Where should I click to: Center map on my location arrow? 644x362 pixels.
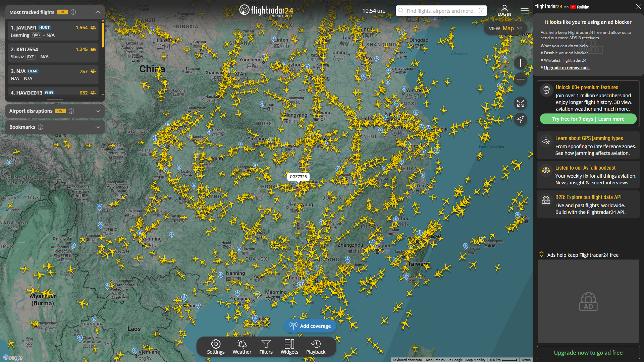pyautogui.click(x=521, y=119)
